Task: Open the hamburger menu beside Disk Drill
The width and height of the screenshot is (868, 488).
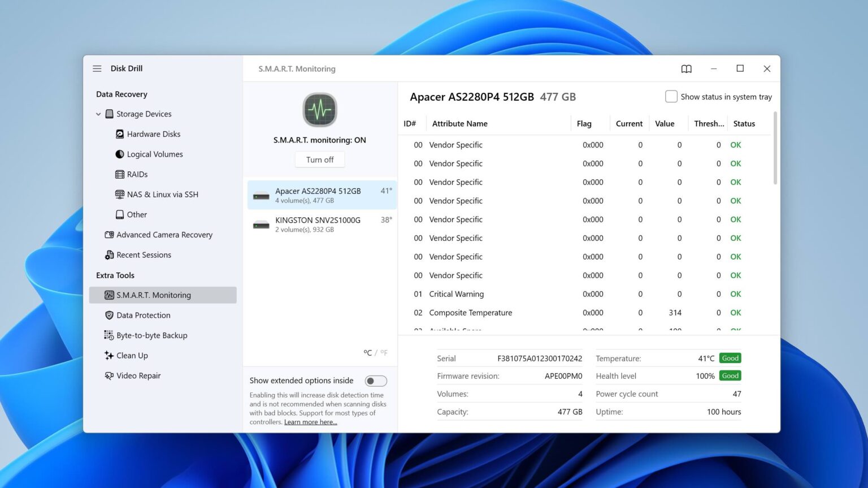Action: [97, 68]
